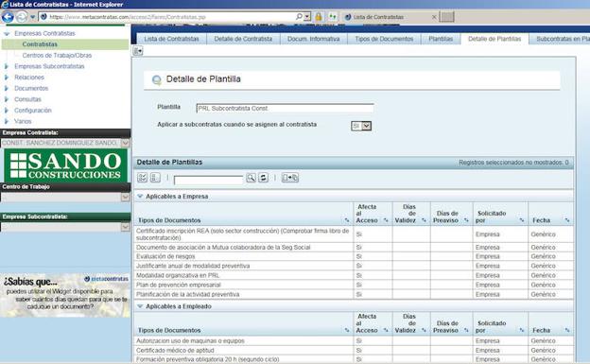The height and width of the screenshot is (364, 590).
Task: Sort Empresa table by Afecta al Acceso arrow
Action: pyautogui.click(x=386, y=220)
